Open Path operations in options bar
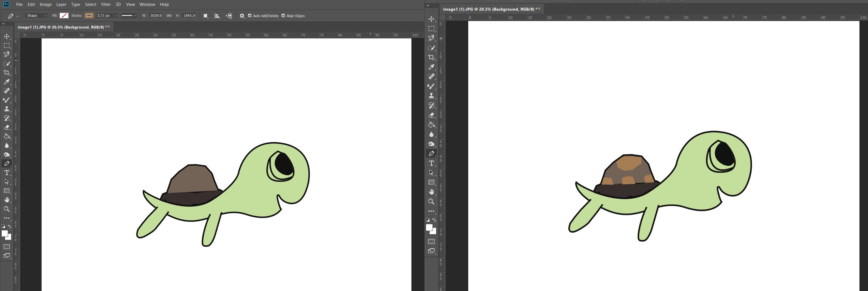This screenshot has width=868, height=291. pyautogui.click(x=206, y=16)
